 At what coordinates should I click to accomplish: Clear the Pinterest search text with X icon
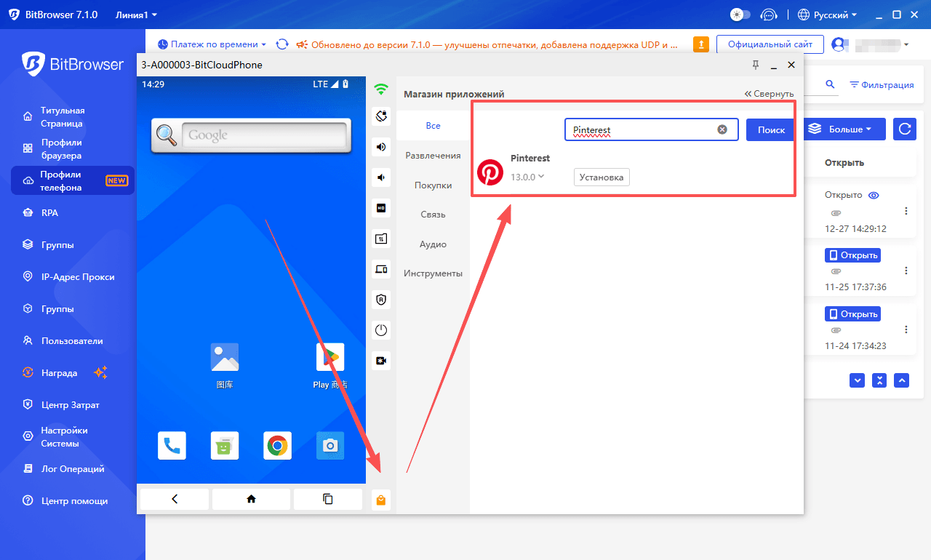(x=722, y=129)
